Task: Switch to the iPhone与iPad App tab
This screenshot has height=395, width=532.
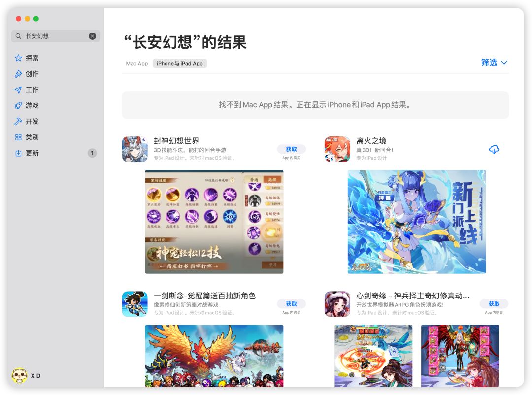Action: [179, 64]
